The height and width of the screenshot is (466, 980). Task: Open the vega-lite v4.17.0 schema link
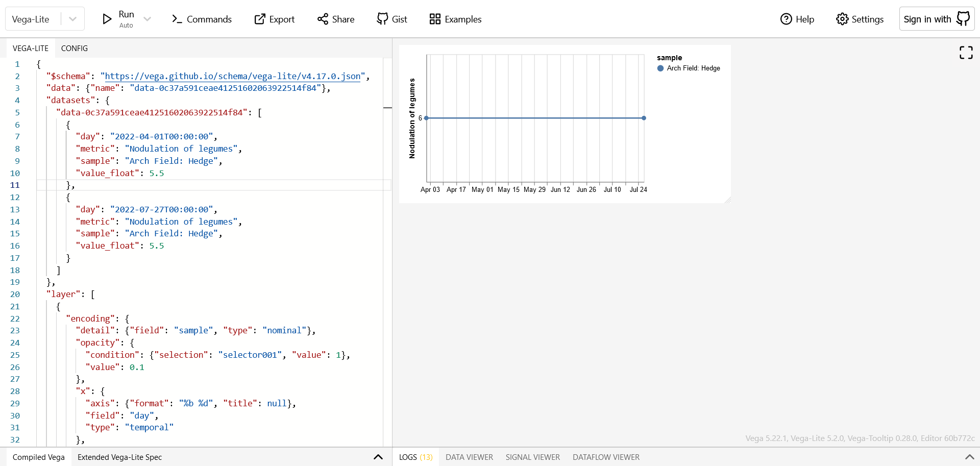coord(232,76)
